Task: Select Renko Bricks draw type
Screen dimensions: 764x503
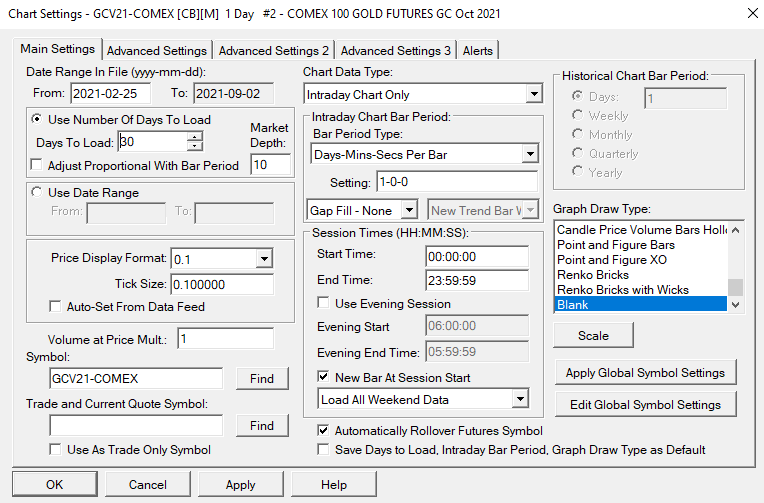Action: coord(641,275)
